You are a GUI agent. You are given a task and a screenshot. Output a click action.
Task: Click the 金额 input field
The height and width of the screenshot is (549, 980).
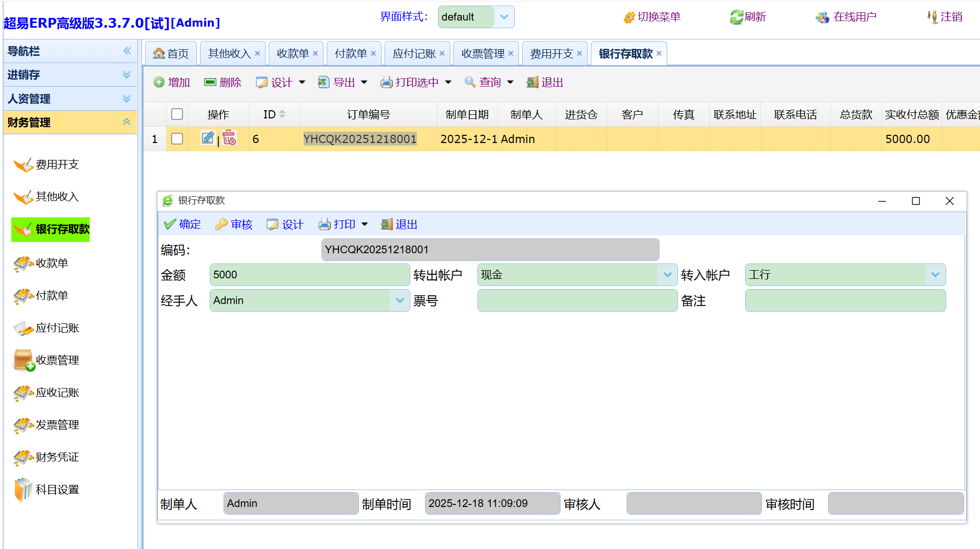[x=309, y=275]
